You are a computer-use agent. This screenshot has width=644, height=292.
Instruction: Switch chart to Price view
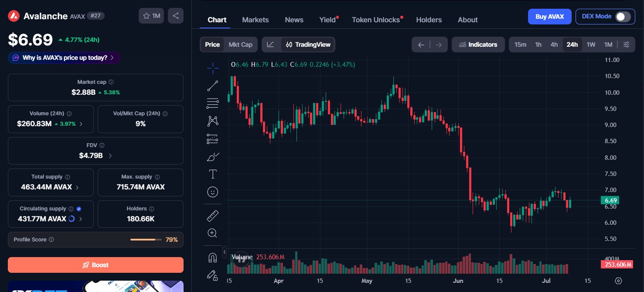coord(212,45)
